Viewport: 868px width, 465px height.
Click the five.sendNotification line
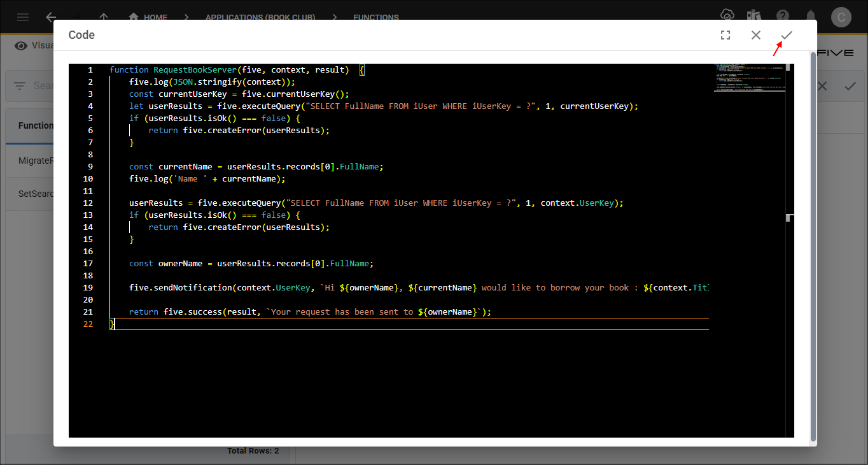[x=419, y=287]
